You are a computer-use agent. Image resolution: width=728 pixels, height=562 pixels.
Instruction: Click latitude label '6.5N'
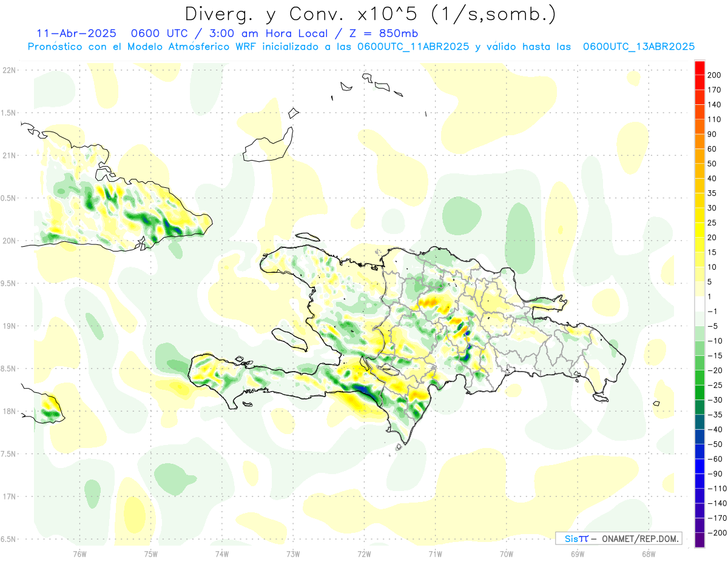point(9,539)
